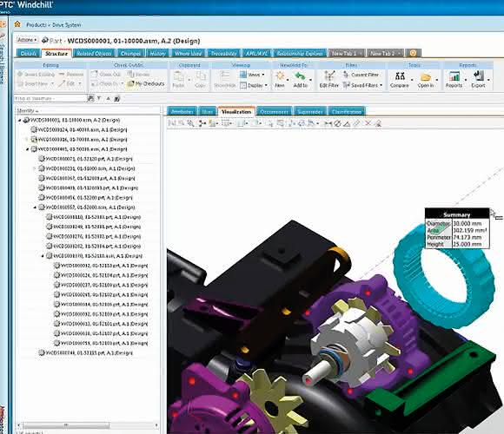Image resolution: width=504 pixels, height=434 pixels.
Task: Switch to the History tab
Action: click(x=157, y=53)
